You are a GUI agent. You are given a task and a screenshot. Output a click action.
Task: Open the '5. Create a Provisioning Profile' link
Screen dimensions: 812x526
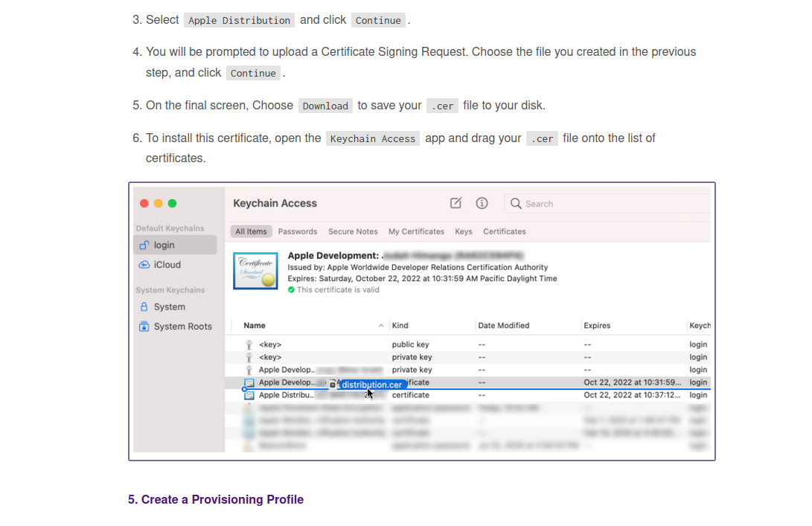(215, 499)
